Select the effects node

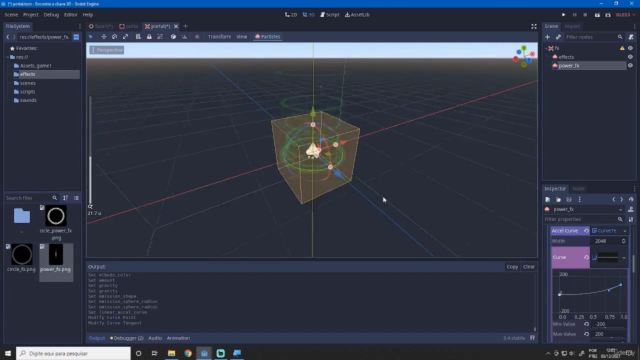click(566, 57)
